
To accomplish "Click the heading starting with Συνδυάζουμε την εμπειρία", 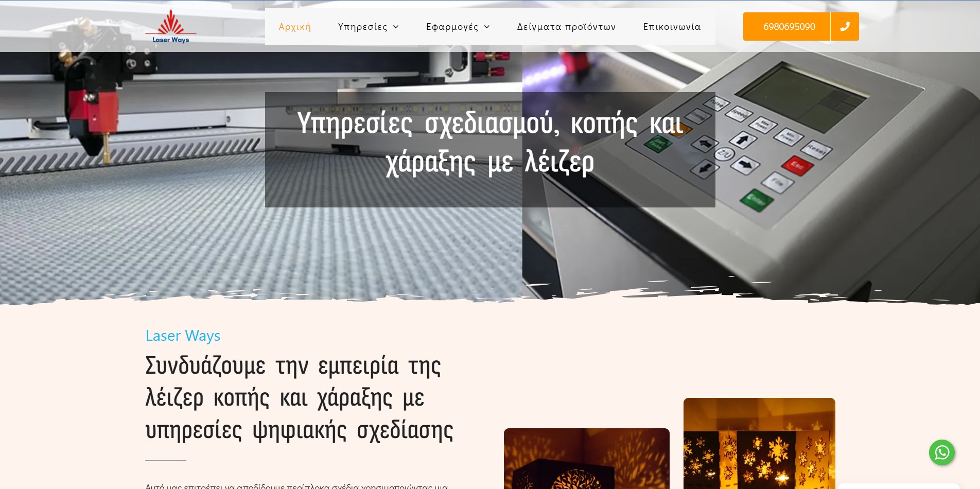I will 299,398.
